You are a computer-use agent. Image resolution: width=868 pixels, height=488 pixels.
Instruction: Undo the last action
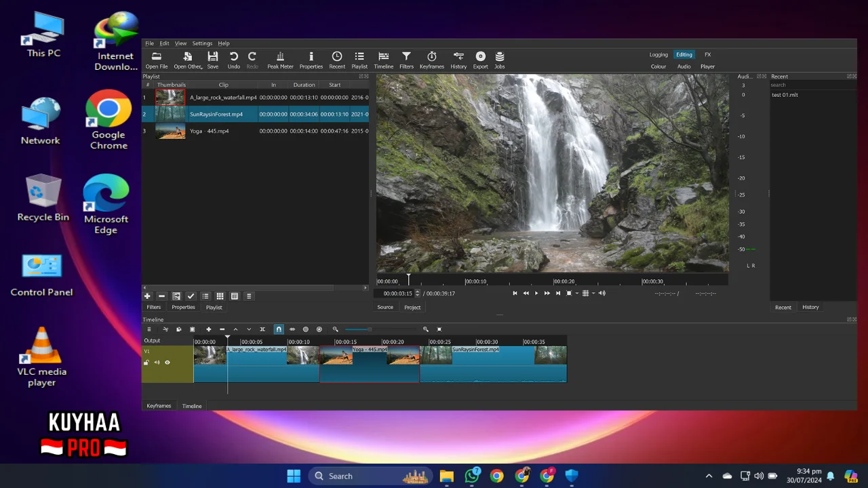[x=234, y=60]
